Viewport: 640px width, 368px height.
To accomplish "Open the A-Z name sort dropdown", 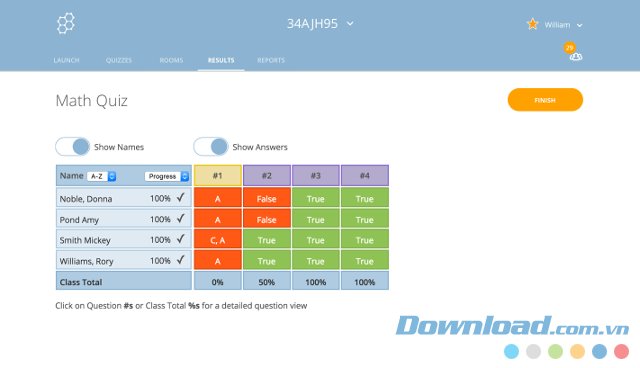I will coord(102,176).
